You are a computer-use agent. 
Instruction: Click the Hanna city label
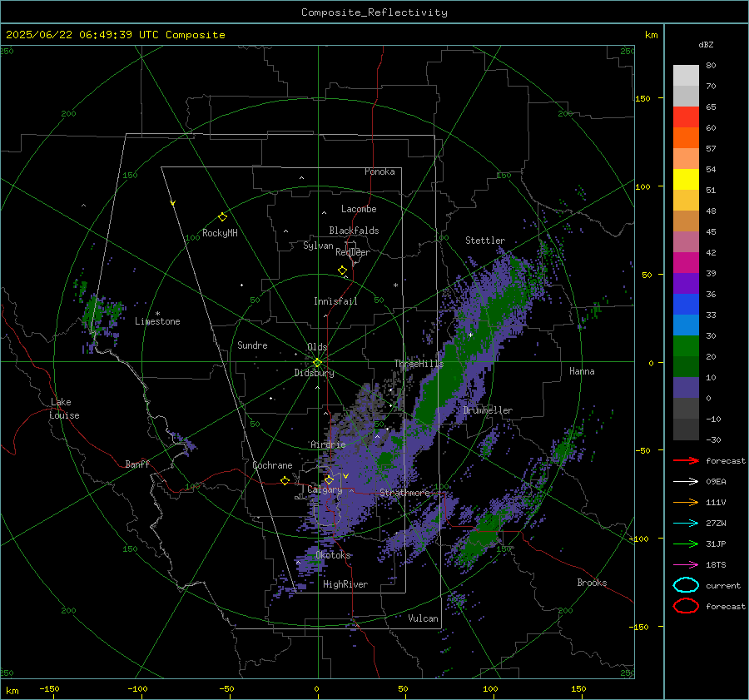click(582, 371)
